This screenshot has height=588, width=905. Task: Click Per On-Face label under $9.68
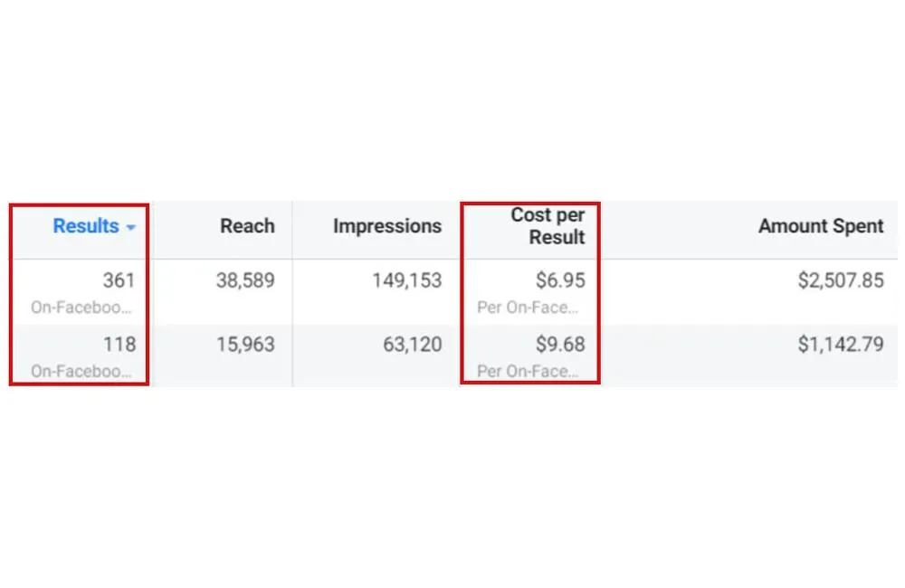[x=528, y=371]
